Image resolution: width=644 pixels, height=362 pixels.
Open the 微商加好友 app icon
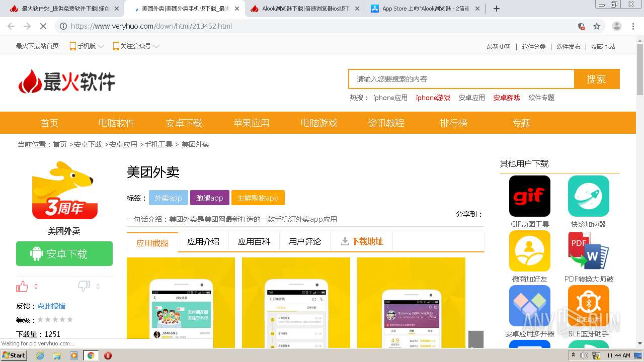pos(530,251)
